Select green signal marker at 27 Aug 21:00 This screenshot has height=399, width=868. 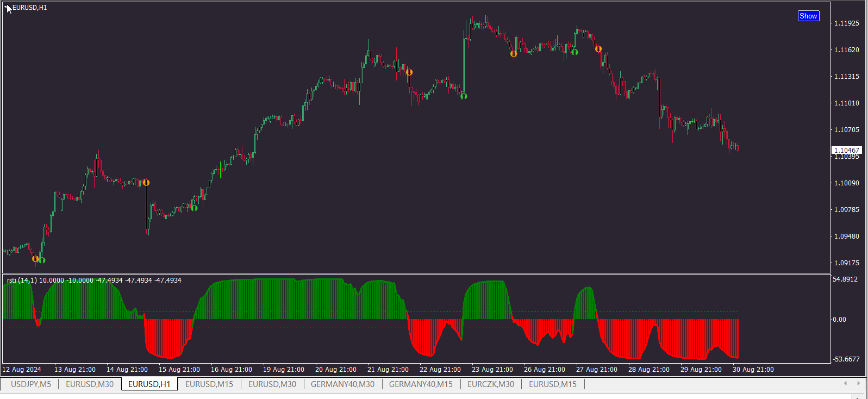(574, 52)
